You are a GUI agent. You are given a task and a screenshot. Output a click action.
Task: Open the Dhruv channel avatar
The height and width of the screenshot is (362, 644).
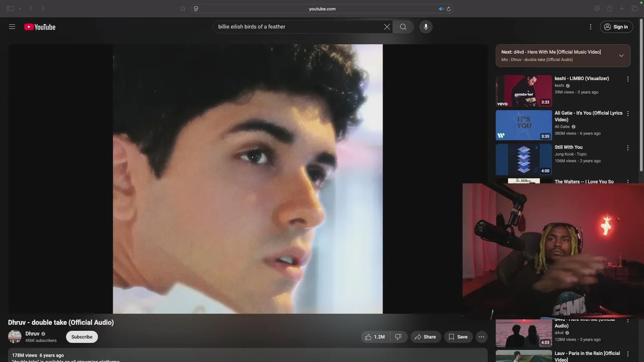pyautogui.click(x=15, y=337)
